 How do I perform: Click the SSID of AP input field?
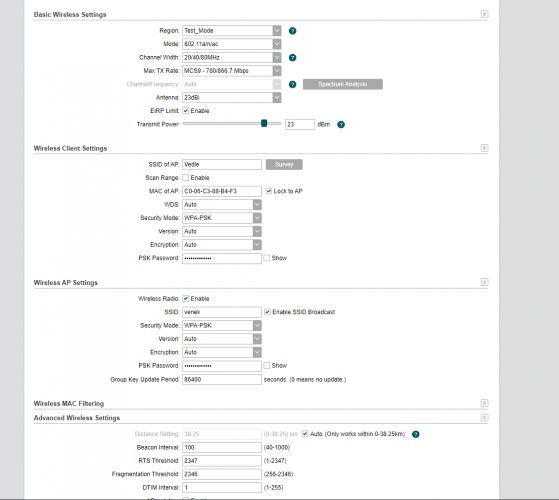tap(222, 164)
